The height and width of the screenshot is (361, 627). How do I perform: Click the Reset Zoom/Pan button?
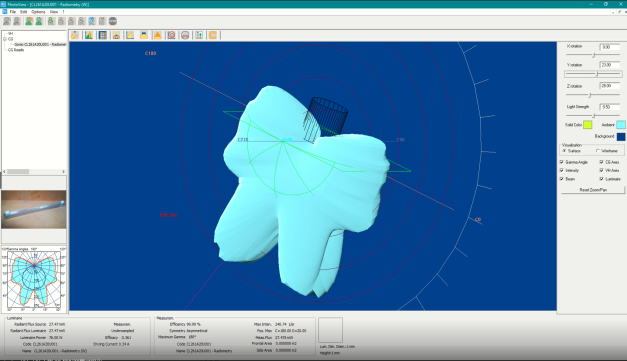[593, 190]
